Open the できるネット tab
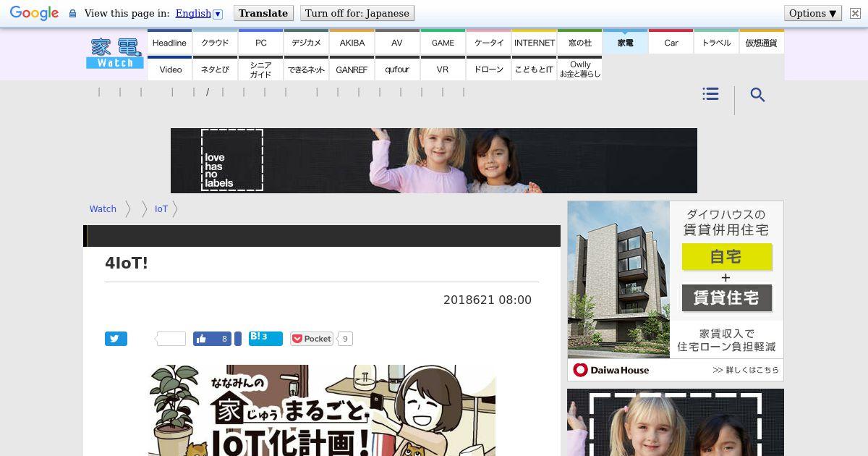868x456 pixels. (x=306, y=69)
